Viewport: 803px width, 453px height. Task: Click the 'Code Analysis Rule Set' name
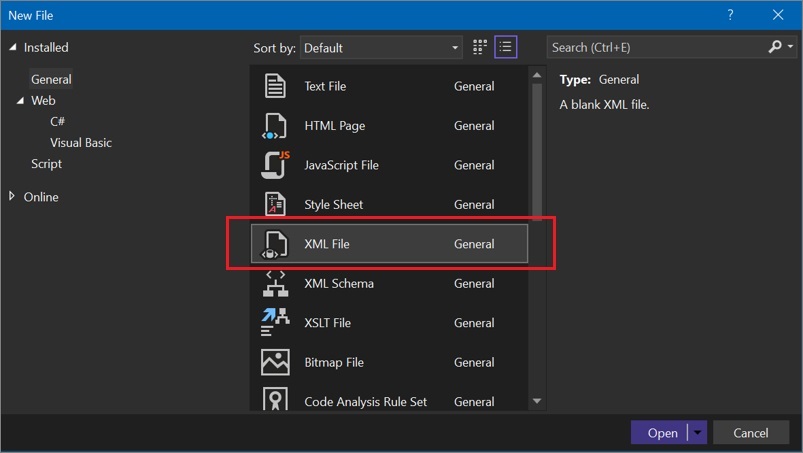click(x=365, y=402)
